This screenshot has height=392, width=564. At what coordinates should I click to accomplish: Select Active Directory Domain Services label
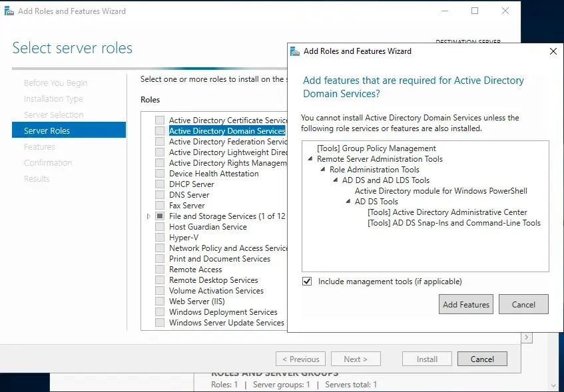(227, 130)
